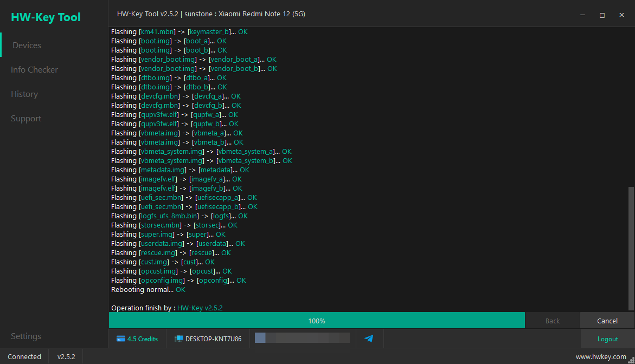Click the Back button
Image resolution: width=635 pixels, height=364 pixels.
553,321
